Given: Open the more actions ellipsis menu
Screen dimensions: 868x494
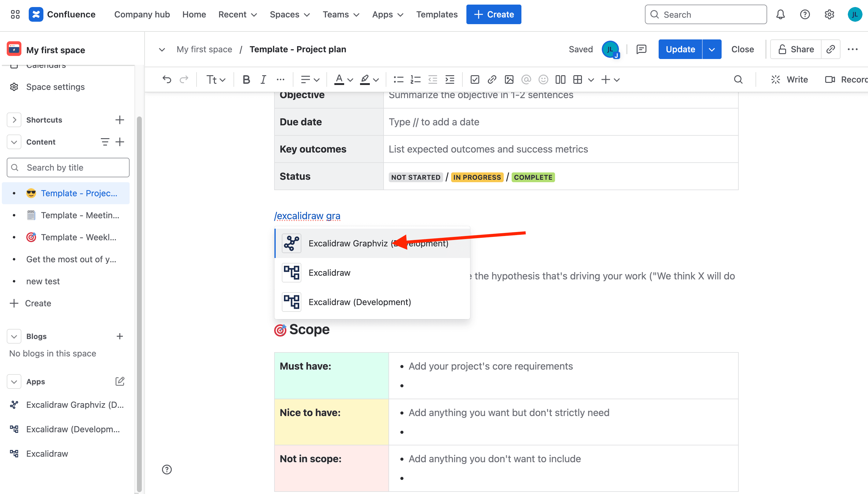Looking at the screenshot, I should point(852,49).
